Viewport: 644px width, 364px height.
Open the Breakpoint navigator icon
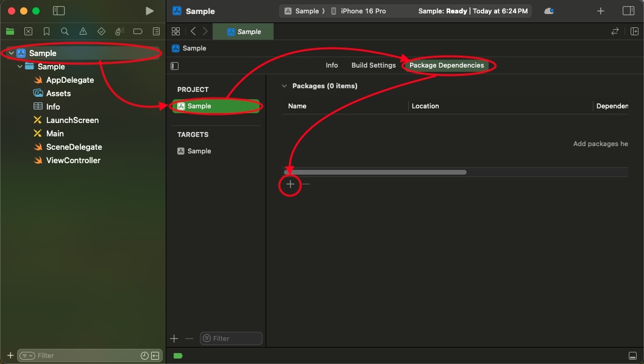tap(138, 32)
